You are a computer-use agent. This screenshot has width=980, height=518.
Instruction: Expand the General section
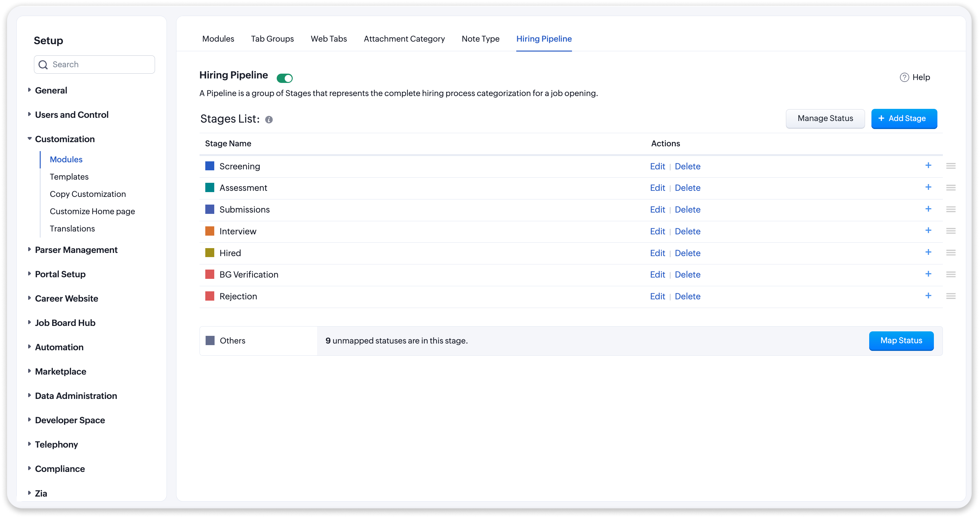(x=29, y=90)
